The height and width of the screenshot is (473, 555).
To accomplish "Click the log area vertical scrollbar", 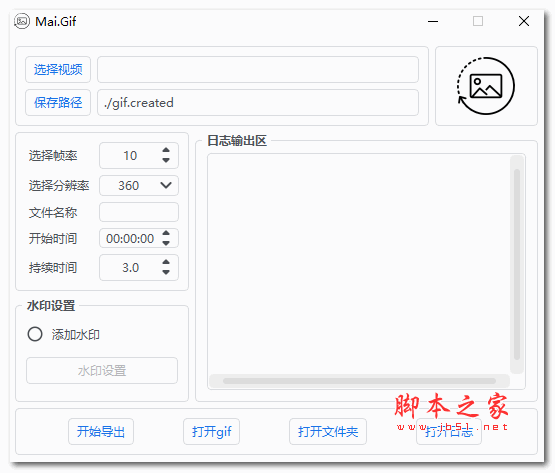I will pyautogui.click(x=517, y=264).
